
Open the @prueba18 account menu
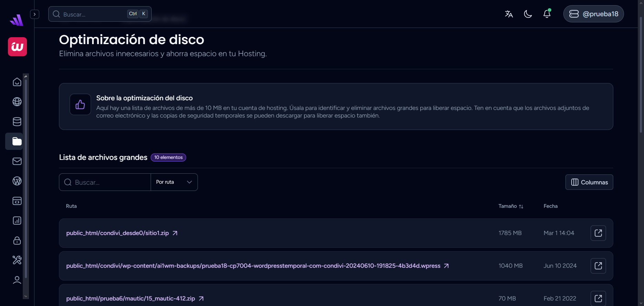pos(593,14)
